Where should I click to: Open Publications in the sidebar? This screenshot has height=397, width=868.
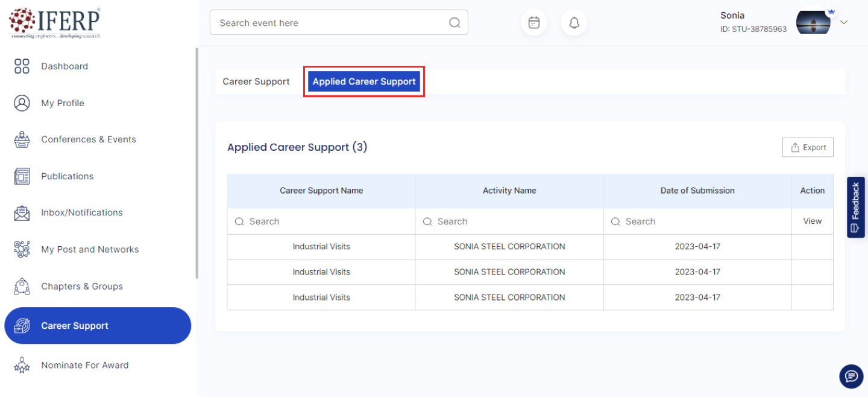tap(67, 176)
